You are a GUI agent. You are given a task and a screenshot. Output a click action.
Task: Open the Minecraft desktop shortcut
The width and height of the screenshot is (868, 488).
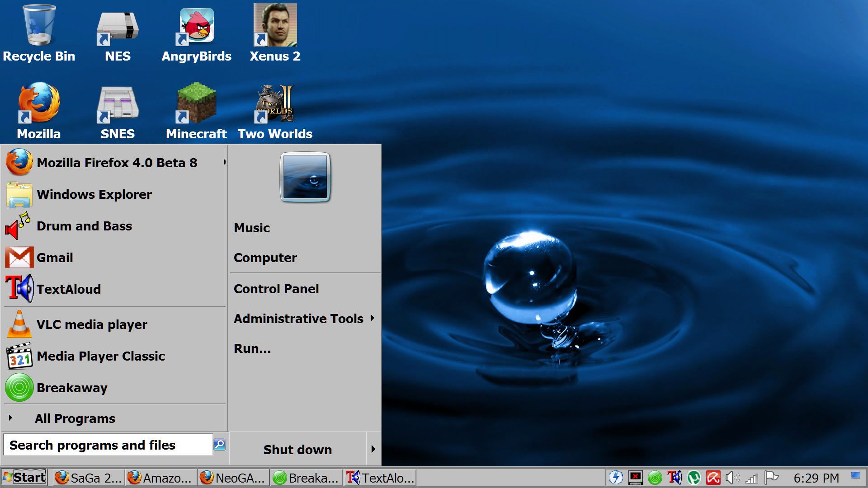[x=196, y=111]
